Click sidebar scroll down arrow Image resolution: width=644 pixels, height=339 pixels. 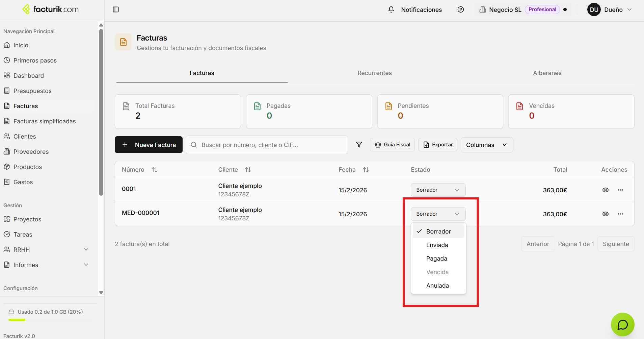[x=101, y=293]
